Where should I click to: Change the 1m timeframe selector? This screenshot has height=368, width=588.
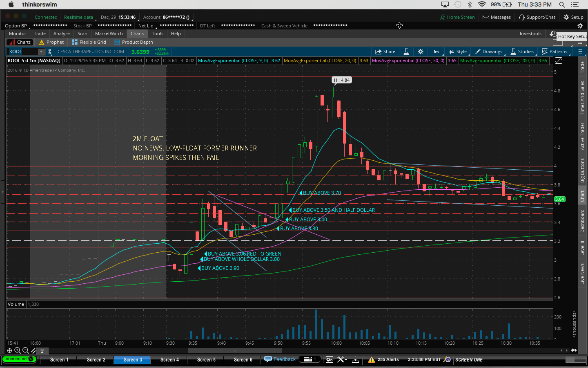tap(436, 52)
